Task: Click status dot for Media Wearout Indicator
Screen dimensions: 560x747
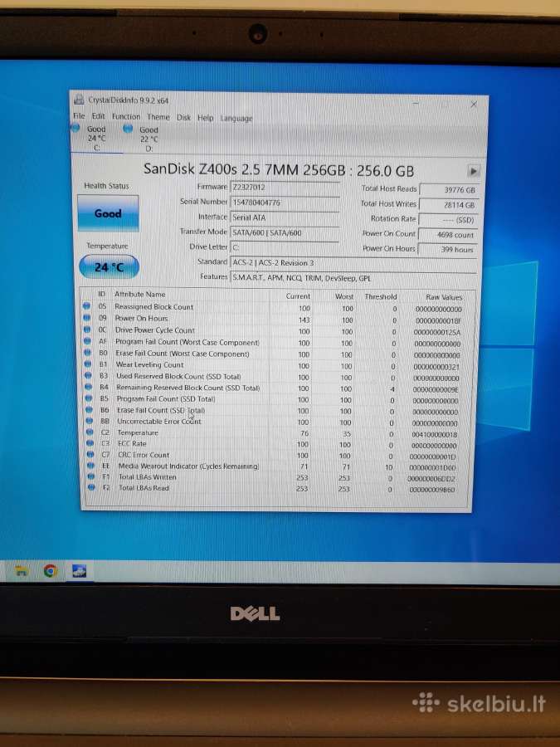Action: point(91,466)
